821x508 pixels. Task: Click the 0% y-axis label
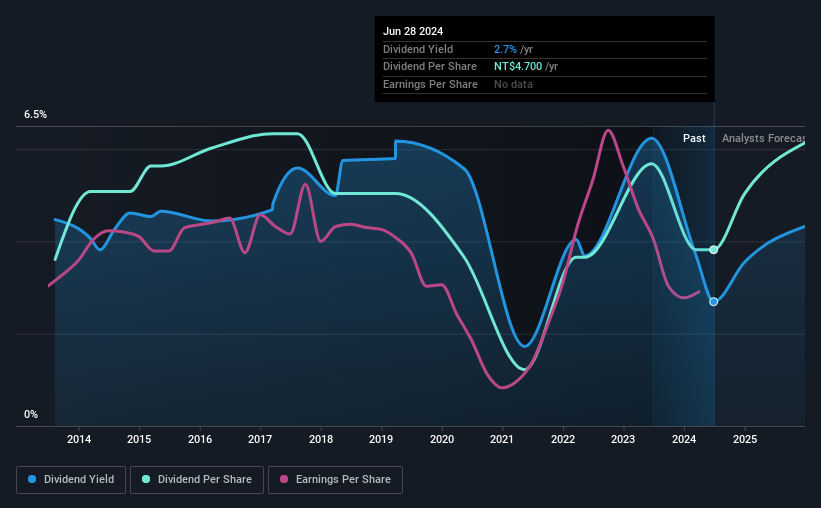point(31,414)
